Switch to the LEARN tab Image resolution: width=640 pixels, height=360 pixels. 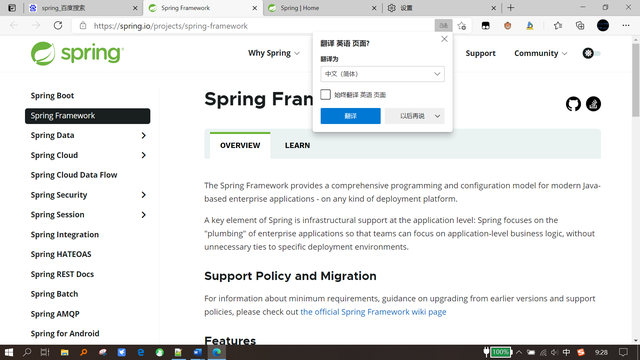coord(298,145)
